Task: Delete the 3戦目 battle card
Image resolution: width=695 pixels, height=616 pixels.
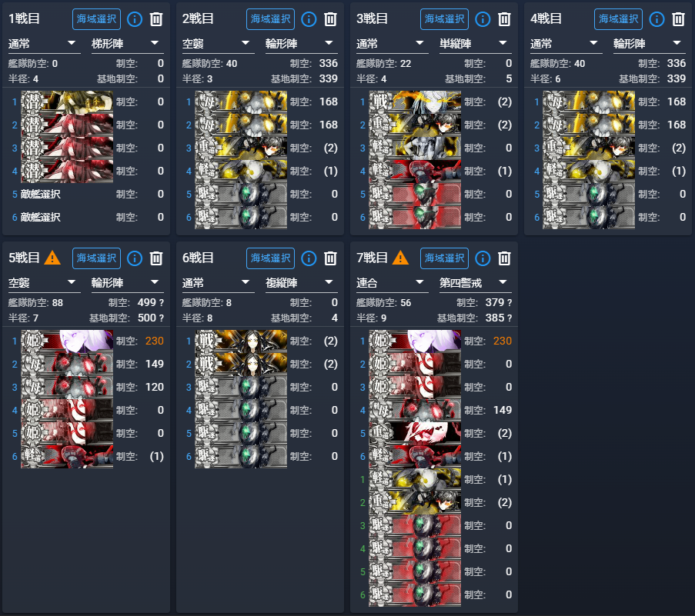Action: coord(504,19)
